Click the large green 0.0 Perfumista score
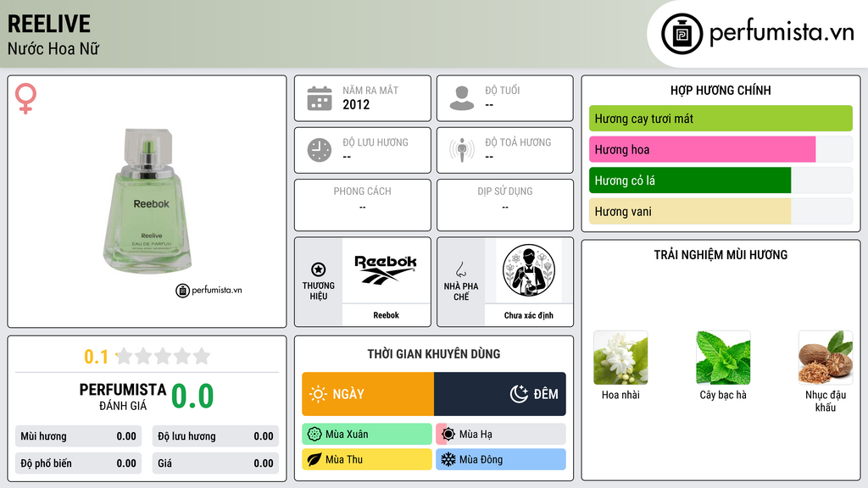Image resolution: width=868 pixels, height=488 pixels. click(x=192, y=396)
